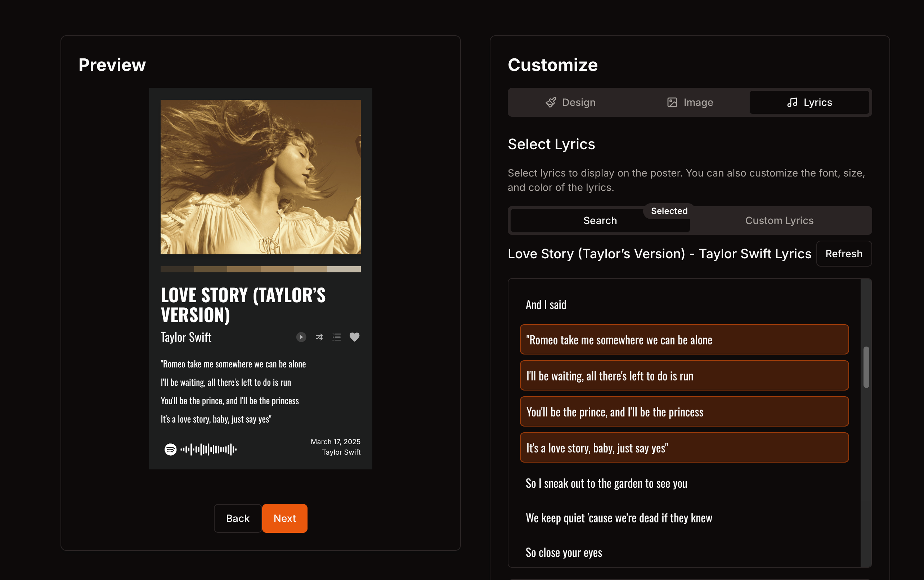The image size is (924, 580).
Task: Click the album cover image in preview
Action: pos(260,177)
